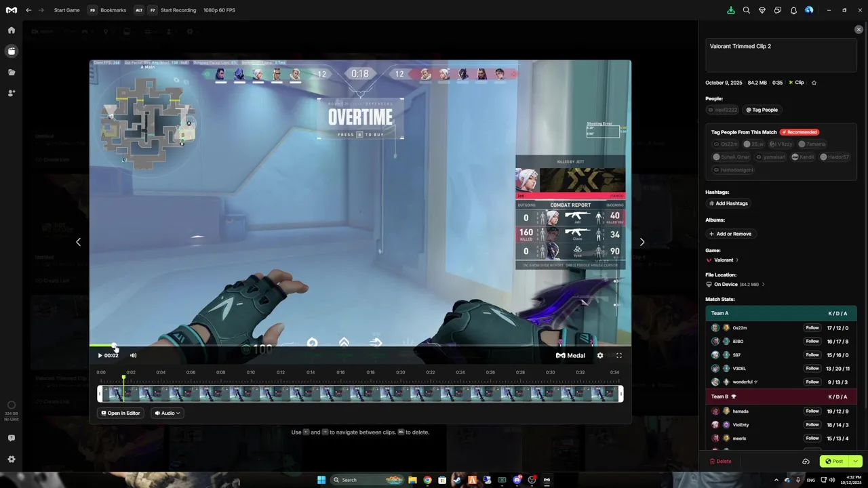The width and height of the screenshot is (868, 488).
Task: Favorite the clip with the star icon
Action: point(814,83)
